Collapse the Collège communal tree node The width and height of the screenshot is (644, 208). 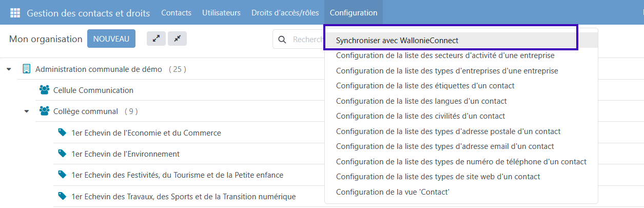(27, 111)
